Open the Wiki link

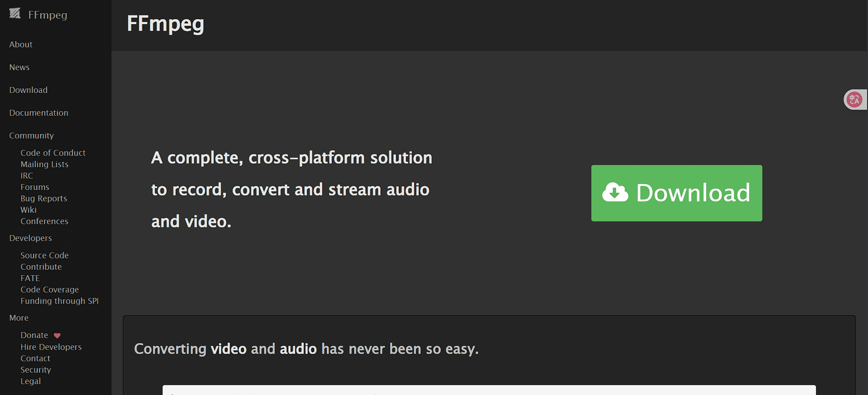point(28,210)
